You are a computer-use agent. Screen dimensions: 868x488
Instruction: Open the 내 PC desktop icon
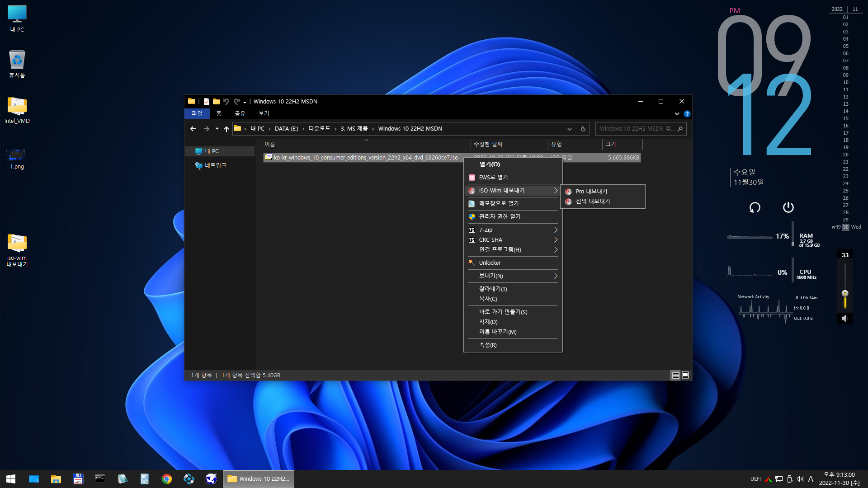[x=17, y=19]
